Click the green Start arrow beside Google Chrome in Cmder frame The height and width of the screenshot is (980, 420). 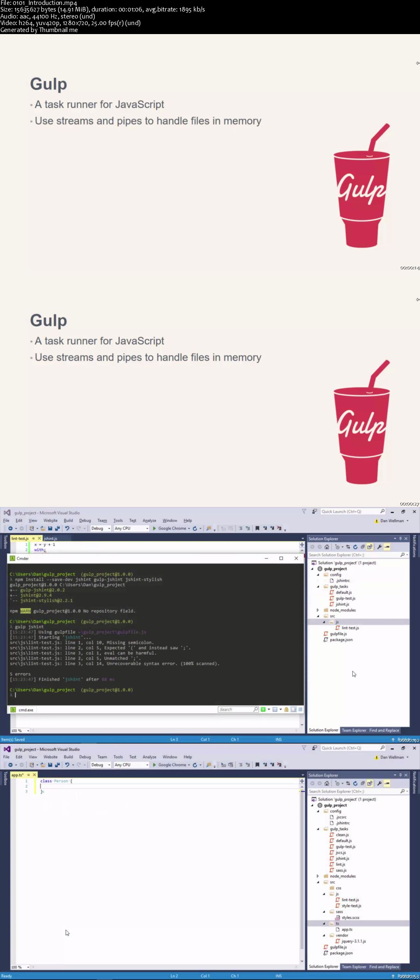pos(155,528)
